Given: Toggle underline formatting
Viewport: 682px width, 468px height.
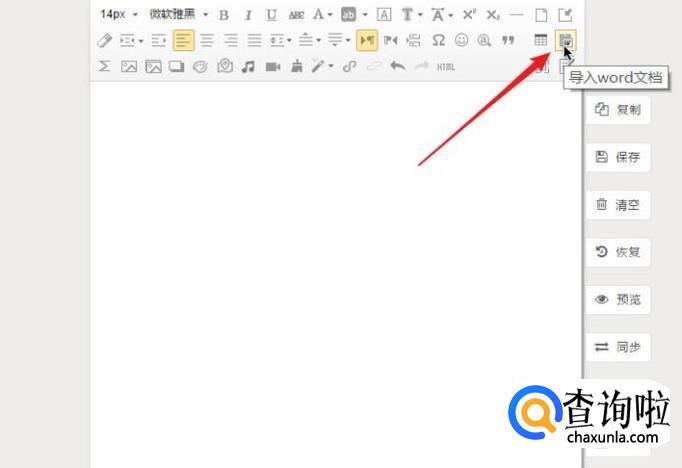Looking at the screenshot, I should pos(272,15).
